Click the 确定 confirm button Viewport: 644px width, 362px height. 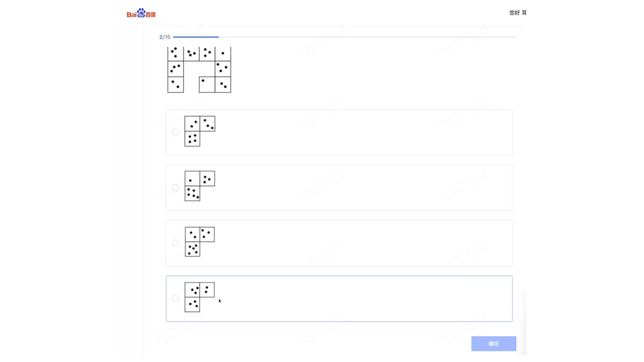(x=494, y=344)
